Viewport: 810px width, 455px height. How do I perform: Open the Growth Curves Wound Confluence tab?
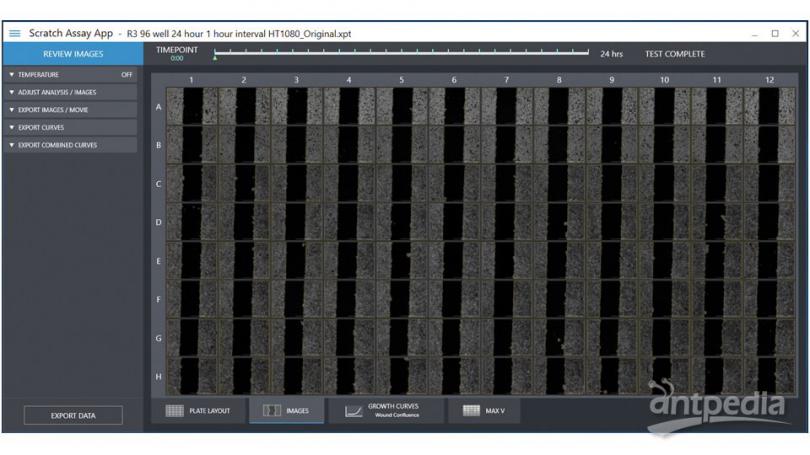(385, 411)
